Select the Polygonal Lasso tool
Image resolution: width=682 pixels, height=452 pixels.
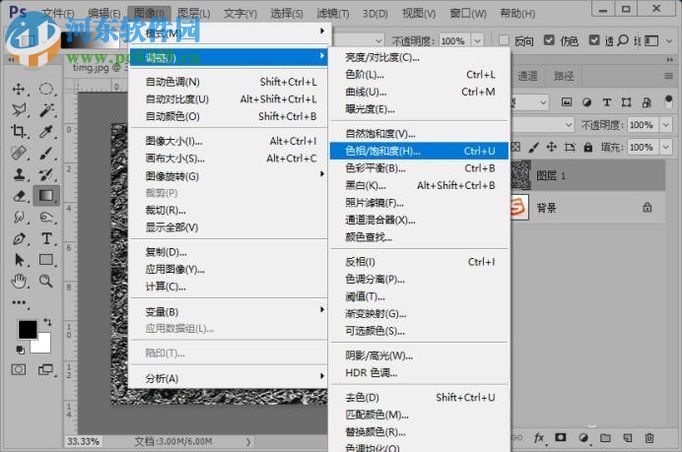(x=18, y=110)
